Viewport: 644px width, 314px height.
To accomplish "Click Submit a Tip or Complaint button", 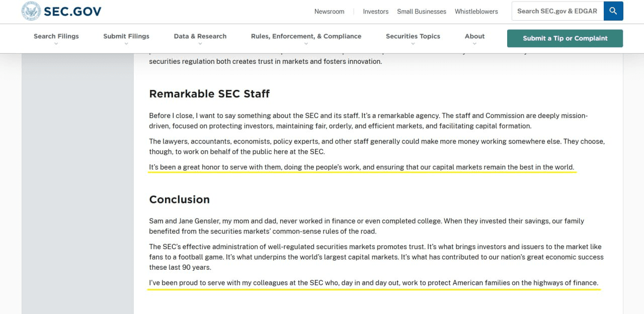I will (x=565, y=38).
